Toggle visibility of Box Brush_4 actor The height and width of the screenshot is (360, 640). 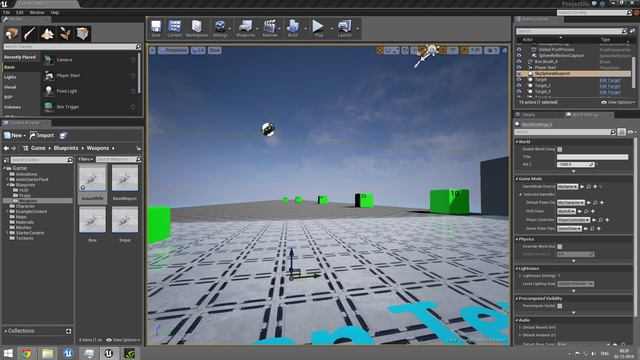tap(519, 62)
